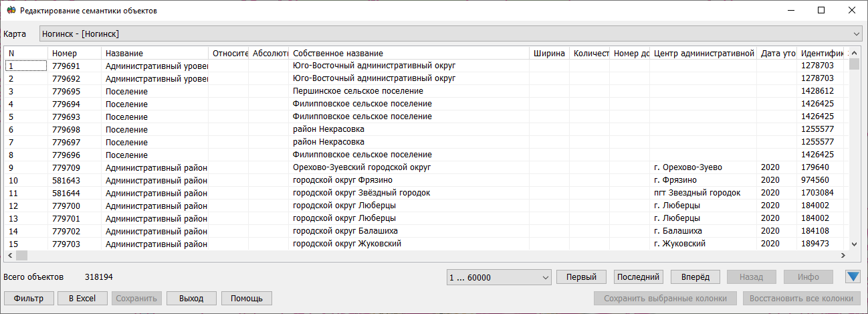Click row number 10 cell

point(26,181)
